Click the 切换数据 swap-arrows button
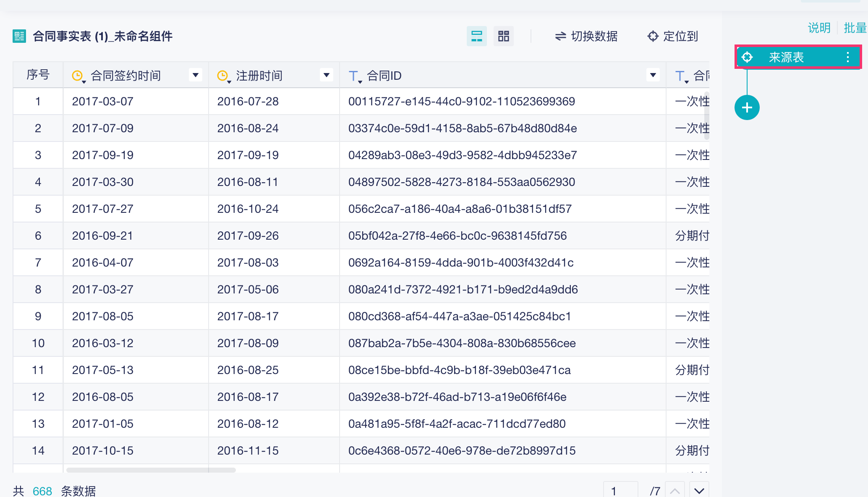Viewport: 868px width, 497px height. 586,36
